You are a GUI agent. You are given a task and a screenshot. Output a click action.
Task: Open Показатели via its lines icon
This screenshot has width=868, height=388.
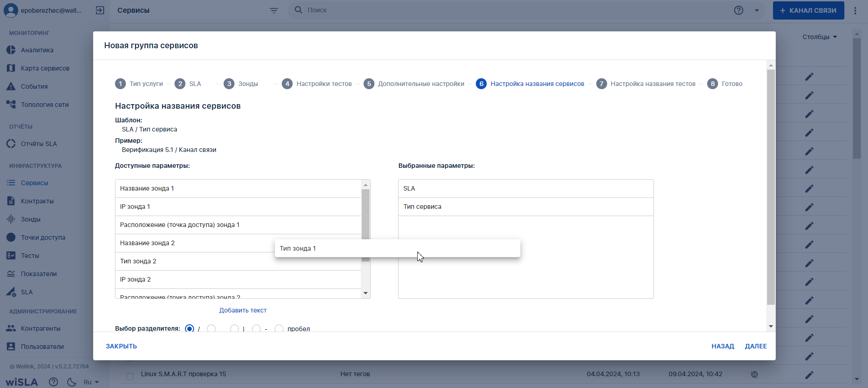coord(11,274)
